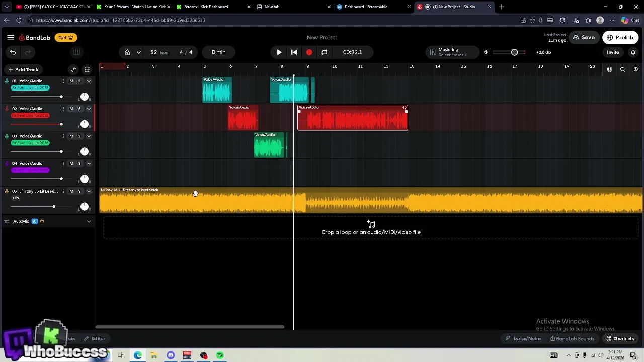Publish the project
The height and width of the screenshot is (362, 644).
[620, 37]
